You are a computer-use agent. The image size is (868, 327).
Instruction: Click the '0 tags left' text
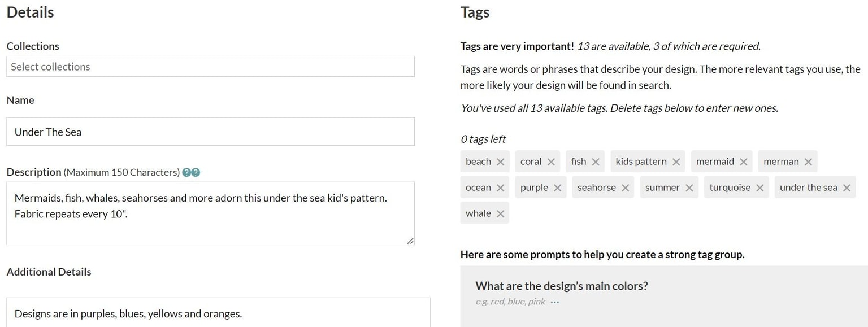click(x=483, y=139)
